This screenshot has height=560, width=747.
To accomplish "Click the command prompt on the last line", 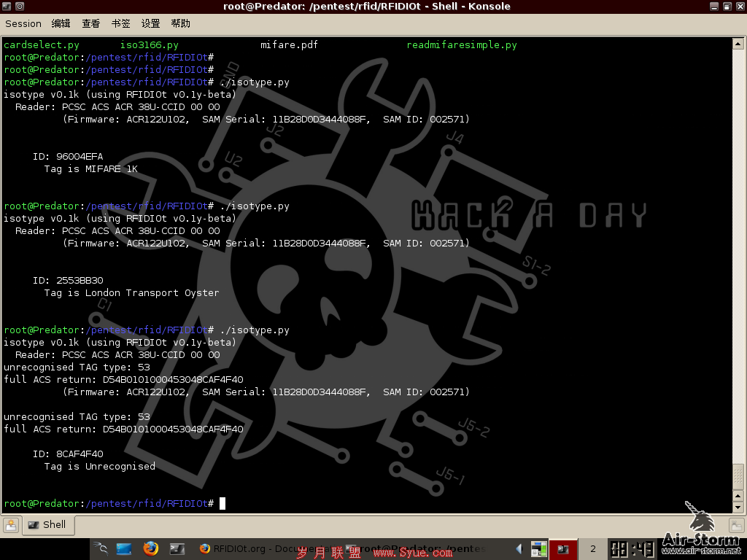I will pyautogui.click(x=109, y=503).
